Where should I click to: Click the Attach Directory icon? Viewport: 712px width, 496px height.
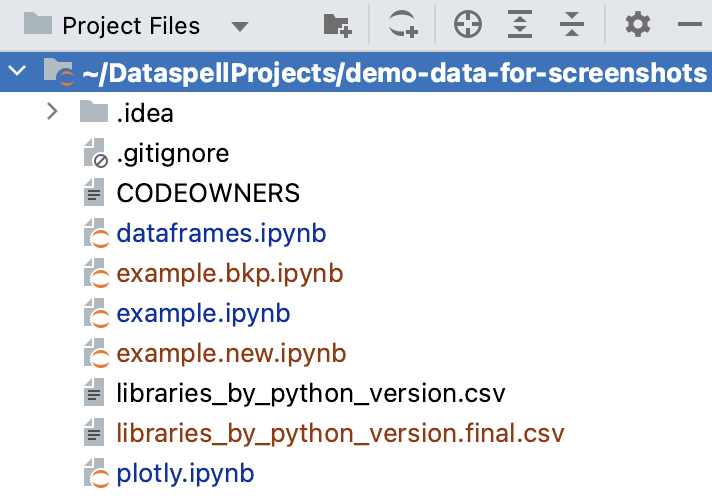(403, 25)
